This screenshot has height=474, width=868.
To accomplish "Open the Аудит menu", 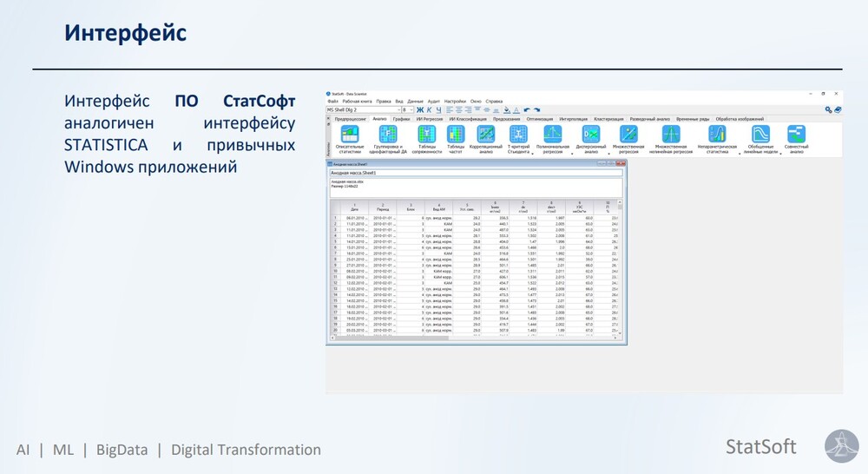I will [434, 102].
